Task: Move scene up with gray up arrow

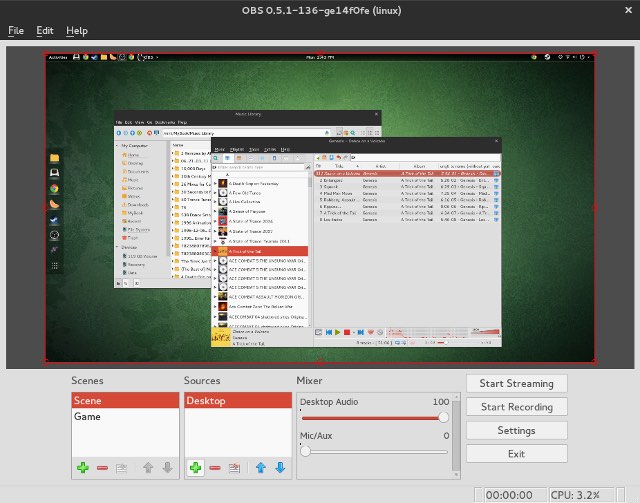Action: coord(148,468)
